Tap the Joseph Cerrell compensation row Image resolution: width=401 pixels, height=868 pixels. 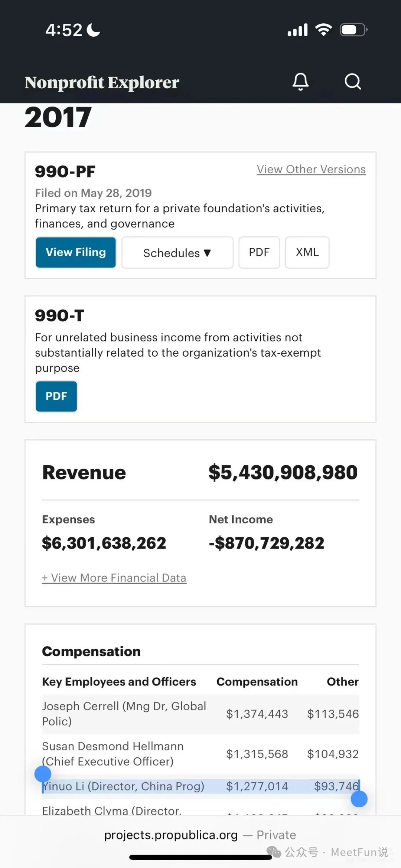click(200, 714)
